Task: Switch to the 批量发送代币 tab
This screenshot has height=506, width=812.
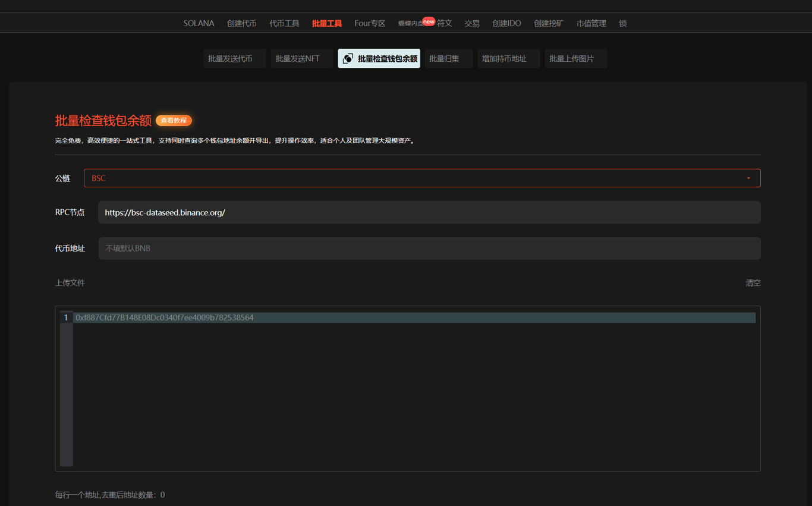Action: click(234, 58)
